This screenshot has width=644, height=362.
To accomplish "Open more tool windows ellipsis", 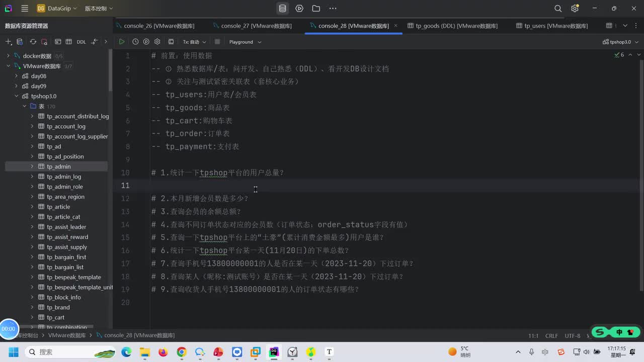I will (x=333, y=9).
